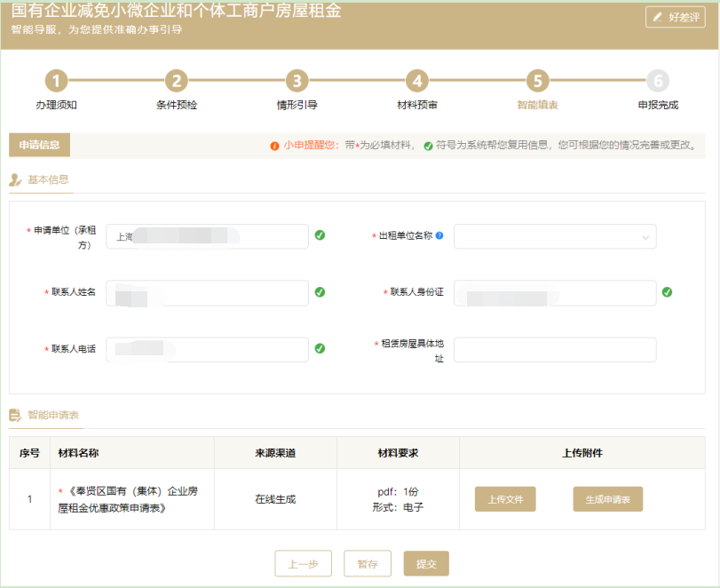The height and width of the screenshot is (588, 720).
Task: Return to step 4 材料预审
Action: [x=416, y=82]
